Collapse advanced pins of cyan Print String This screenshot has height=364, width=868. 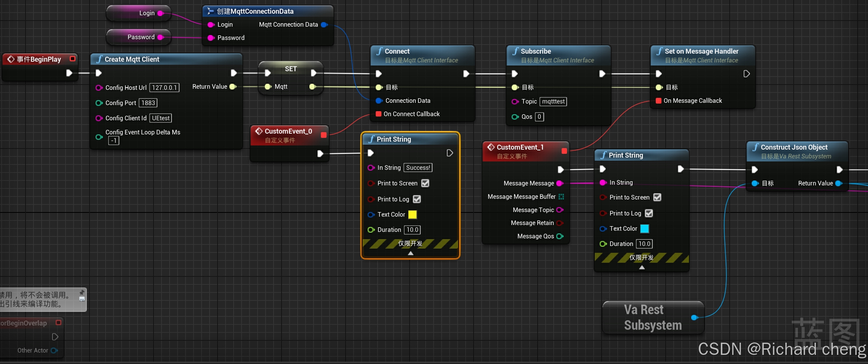642,267
